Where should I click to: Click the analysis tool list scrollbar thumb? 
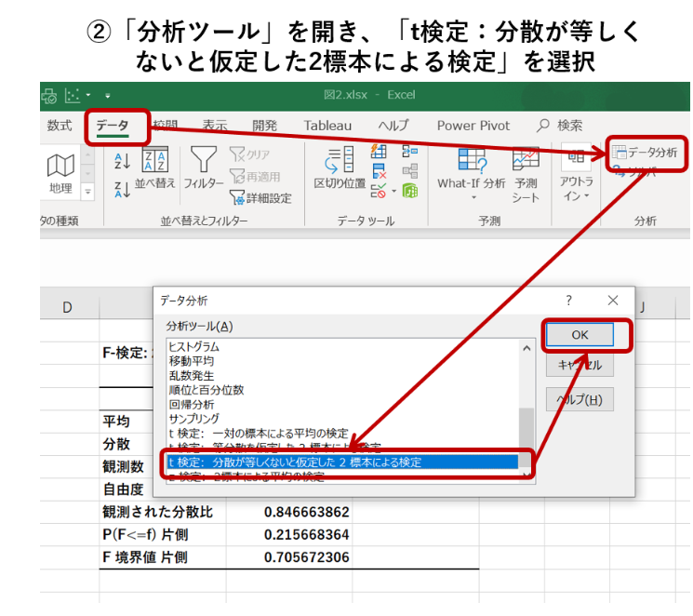tap(526, 435)
